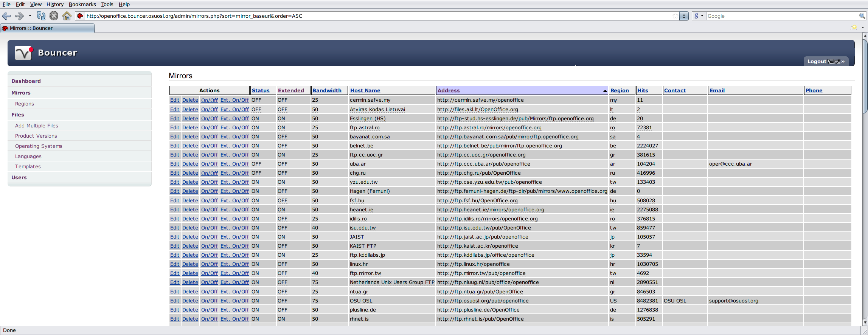The height and width of the screenshot is (335, 868).
Task: Log out with the Logout button
Action: (826, 61)
